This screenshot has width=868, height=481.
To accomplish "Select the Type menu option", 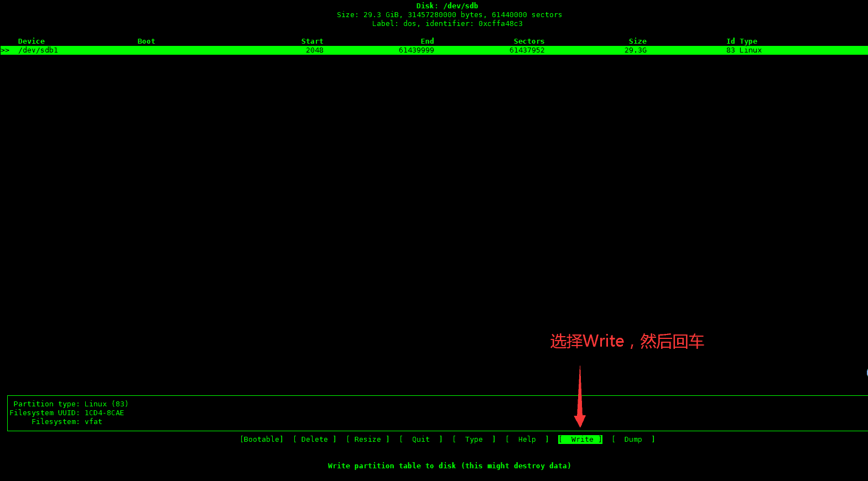I will point(474,440).
